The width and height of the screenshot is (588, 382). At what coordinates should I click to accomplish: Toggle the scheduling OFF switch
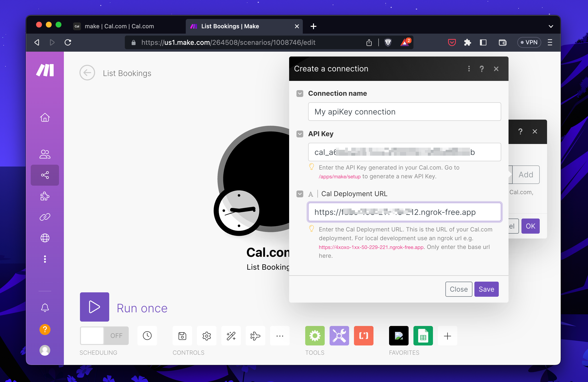[104, 335]
